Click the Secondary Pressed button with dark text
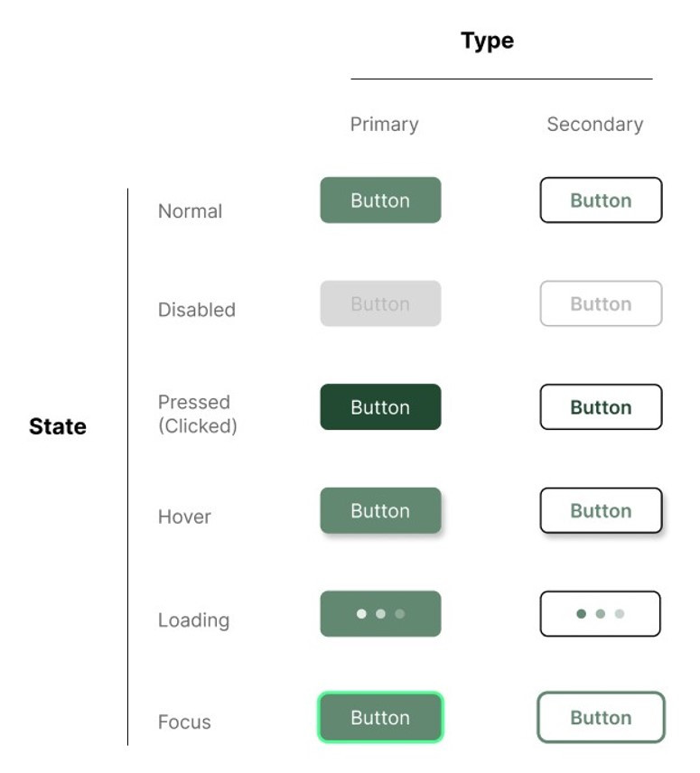700x773 pixels. click(x=601, y=407)
